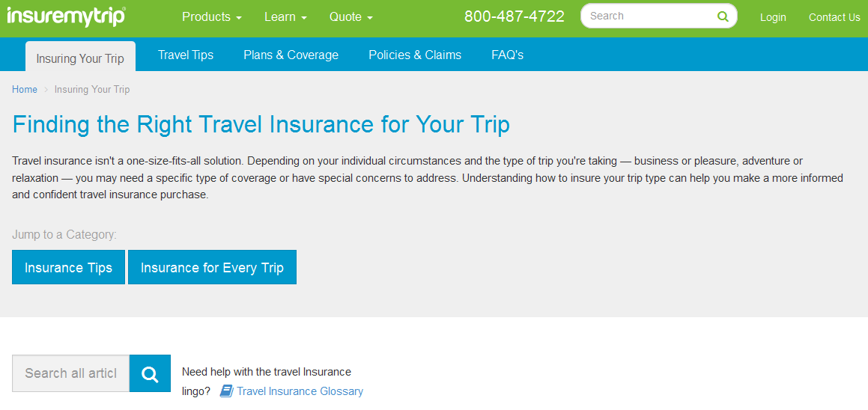
Task: Select the Insuring Your Trip tab
Action: 80,58
